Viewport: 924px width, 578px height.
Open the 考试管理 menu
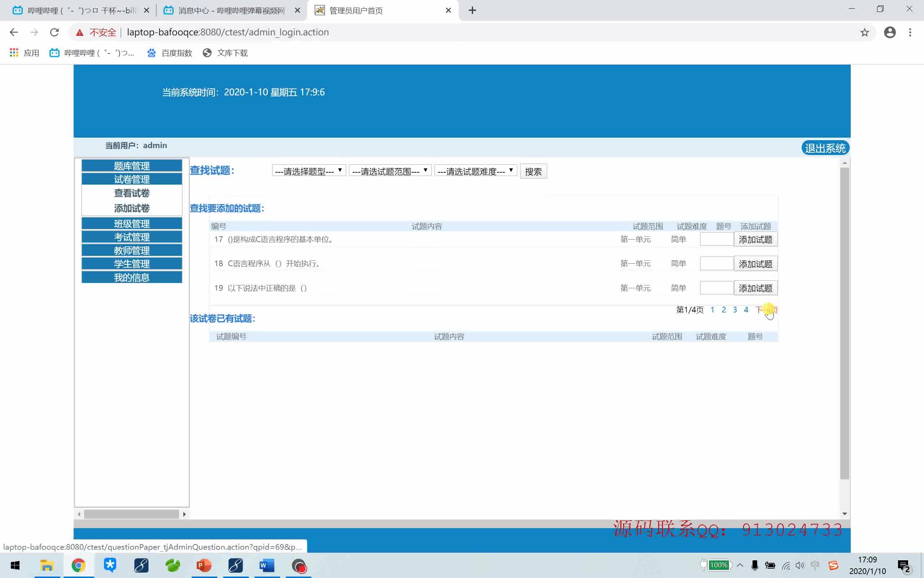click(132, 237)
